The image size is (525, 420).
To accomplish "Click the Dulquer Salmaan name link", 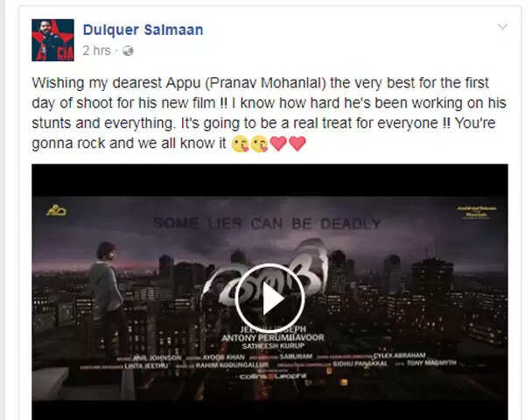I will [x=143, y=30].
